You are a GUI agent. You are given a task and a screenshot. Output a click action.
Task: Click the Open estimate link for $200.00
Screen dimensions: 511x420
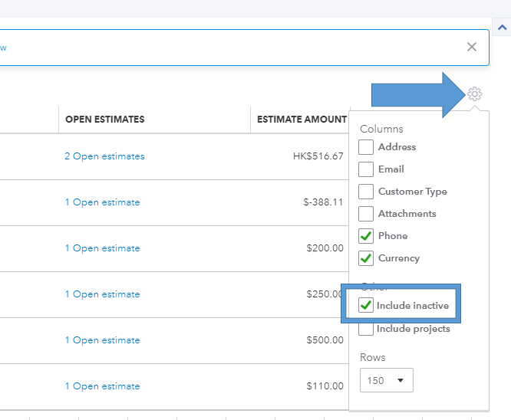click(x=102, y=248)
